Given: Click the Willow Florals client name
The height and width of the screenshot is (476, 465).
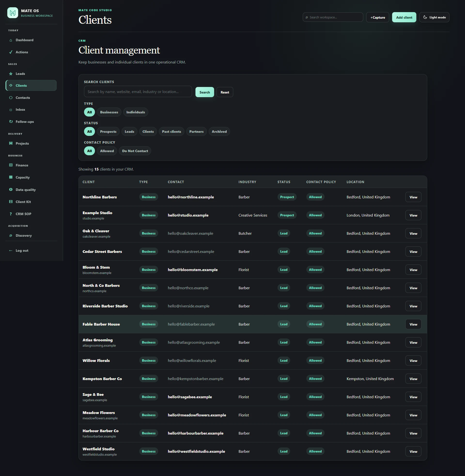Looking at the screenshot, I should pyautogui.click(x=96, y=360).
